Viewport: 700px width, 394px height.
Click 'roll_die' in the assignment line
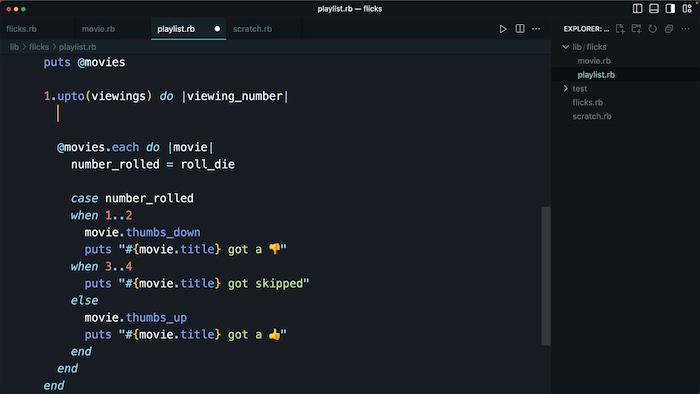tap(208, 164)
